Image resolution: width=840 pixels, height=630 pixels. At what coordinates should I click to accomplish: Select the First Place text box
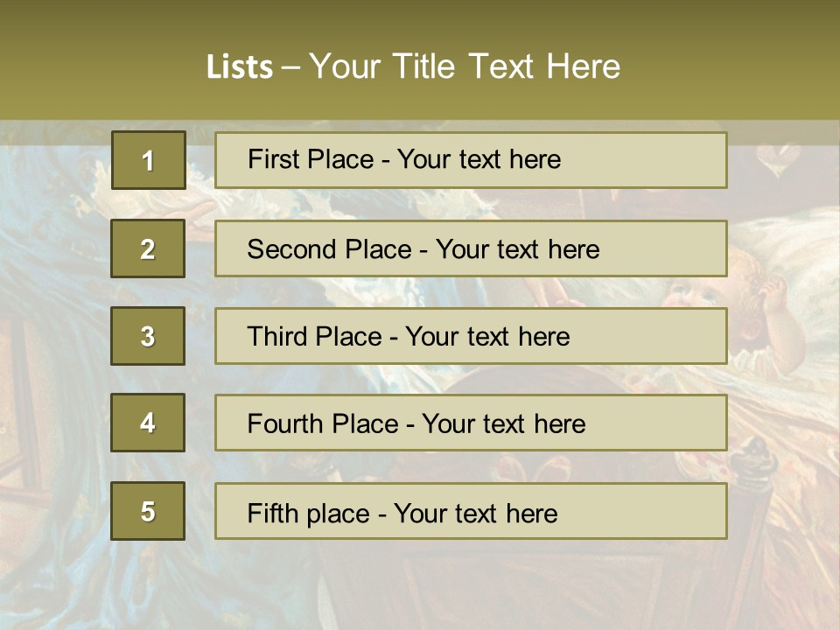coord(471,160)
